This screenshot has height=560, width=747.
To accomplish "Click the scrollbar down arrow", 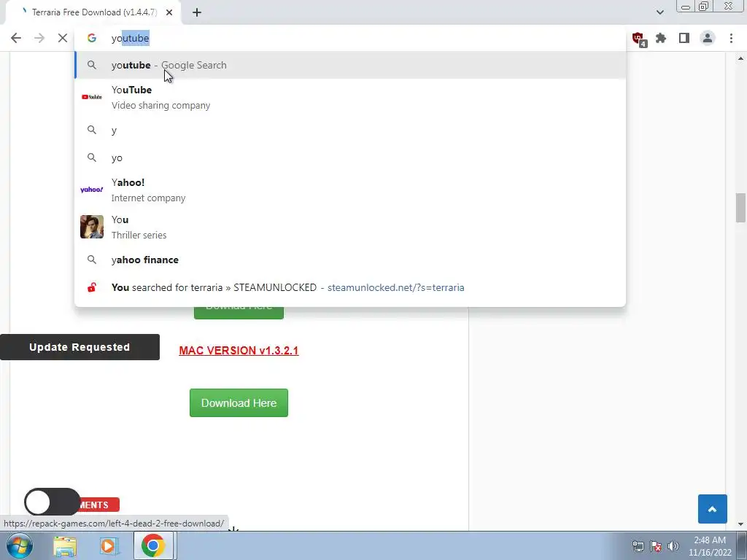I will pos(740,524).
